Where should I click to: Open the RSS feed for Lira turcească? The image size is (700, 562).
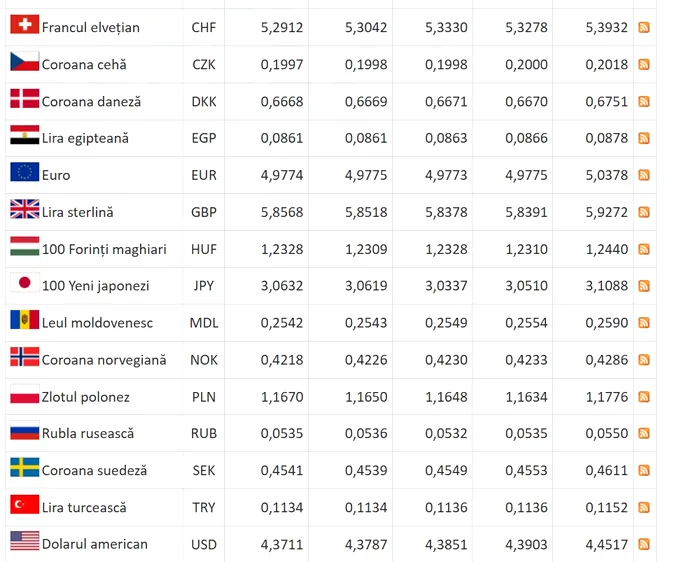point(644,508)
